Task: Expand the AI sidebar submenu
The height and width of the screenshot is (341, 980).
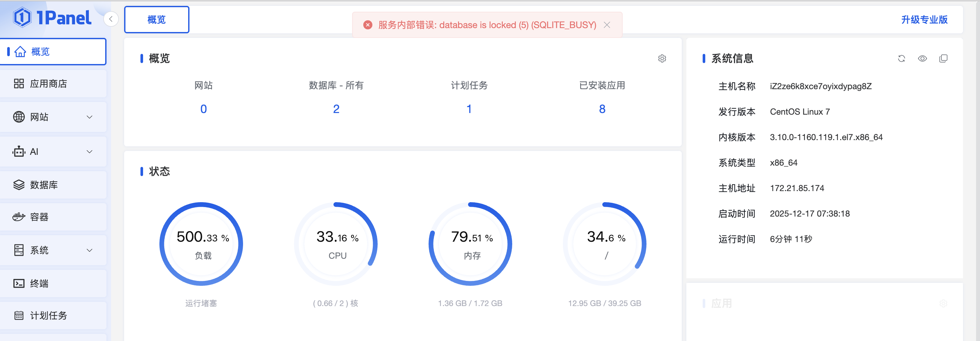Action: coord(53,152)
